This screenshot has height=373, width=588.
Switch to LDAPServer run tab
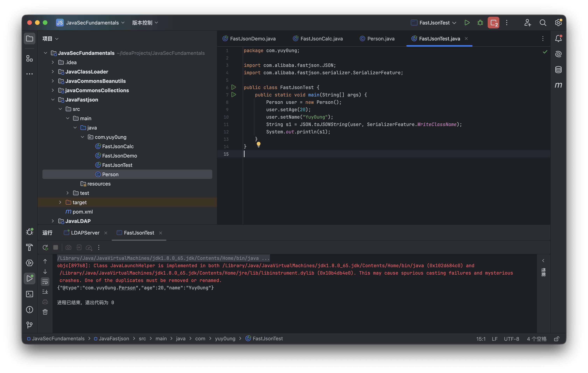(x=85, y=233)
